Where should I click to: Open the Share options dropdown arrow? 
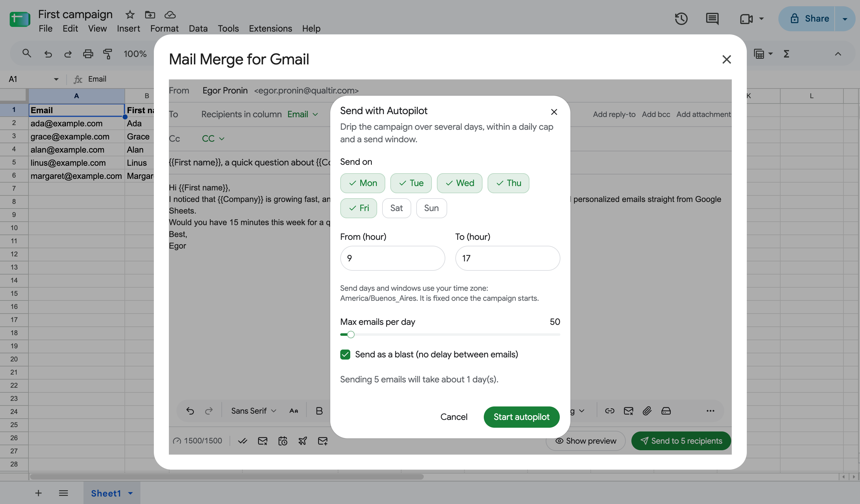[845, 19]
